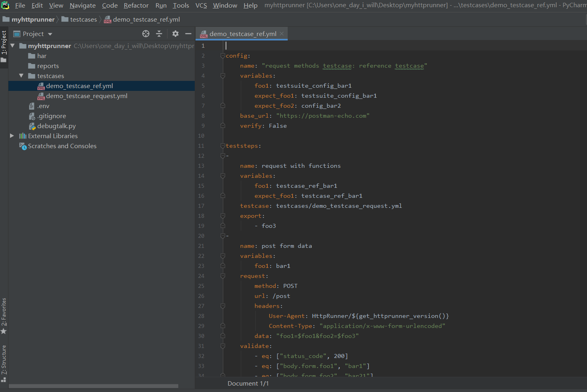The height and width of the screenshot is (392, 587).
Task: Place cursor on empty line 1
Action: 405,46
